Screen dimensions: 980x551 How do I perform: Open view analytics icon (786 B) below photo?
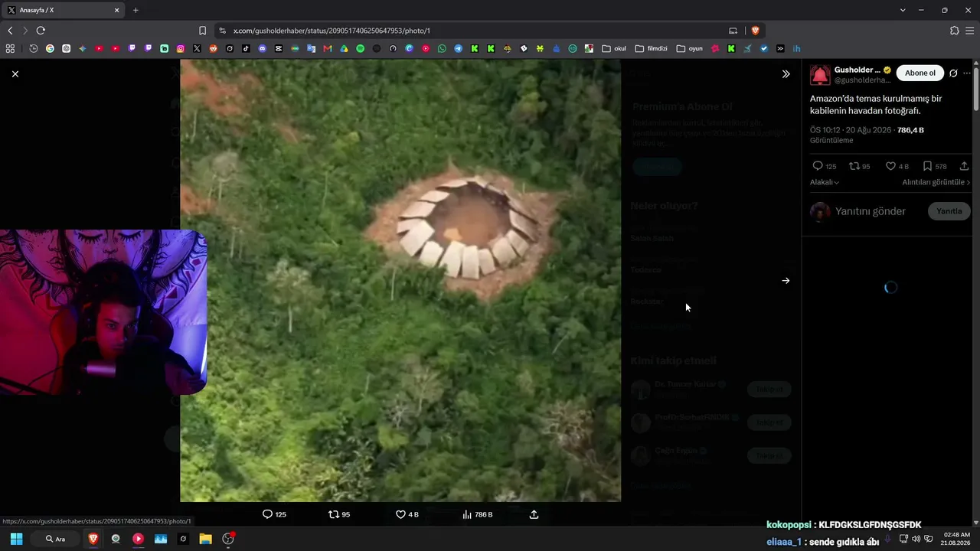(467, 514)
